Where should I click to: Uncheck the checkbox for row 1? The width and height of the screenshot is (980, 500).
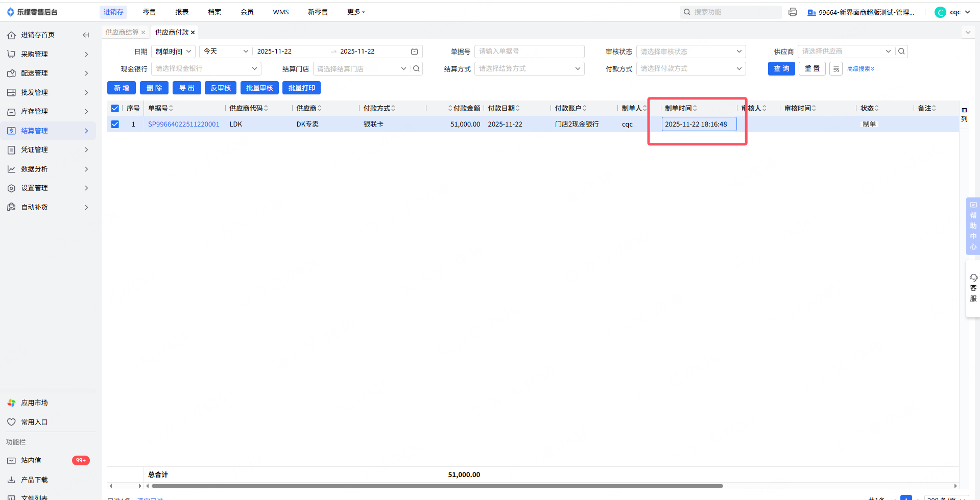[x=115, y=124]
